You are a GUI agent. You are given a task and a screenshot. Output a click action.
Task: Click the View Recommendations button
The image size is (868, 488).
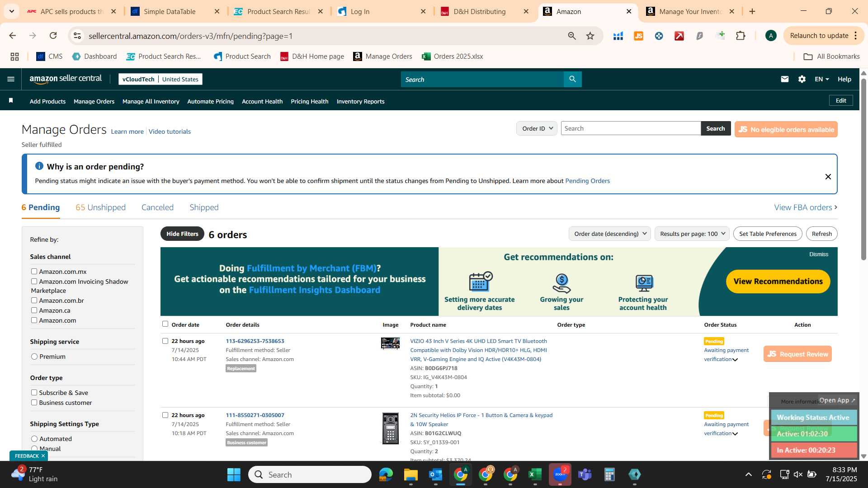tap(778, 281)
